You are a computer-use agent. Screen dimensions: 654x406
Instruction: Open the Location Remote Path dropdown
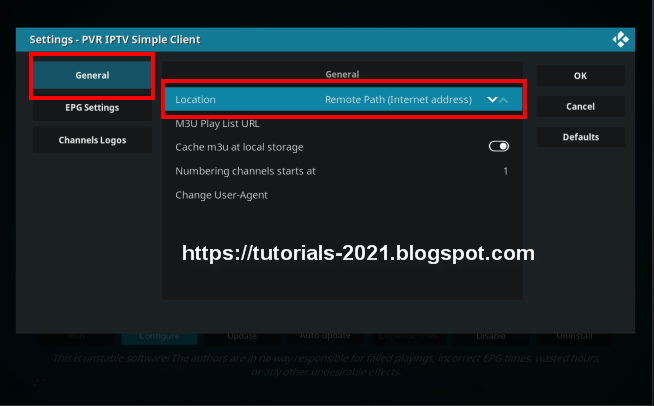point(343,99)
